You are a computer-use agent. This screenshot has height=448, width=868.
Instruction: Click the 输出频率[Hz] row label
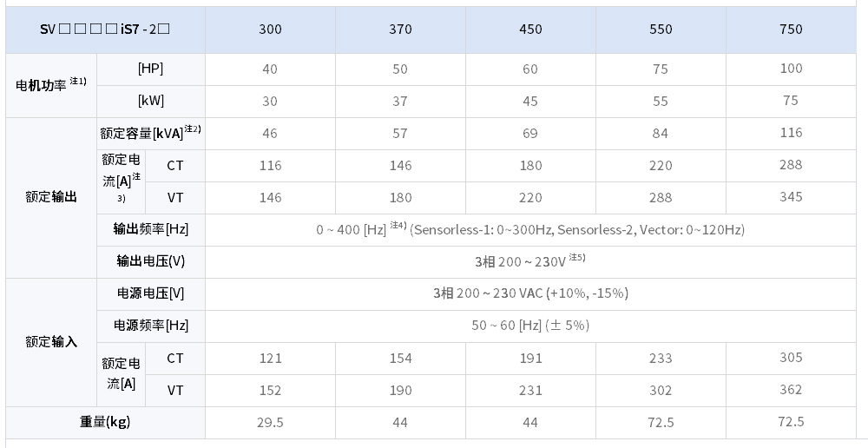pyautogui.click(x=150, y=230)
